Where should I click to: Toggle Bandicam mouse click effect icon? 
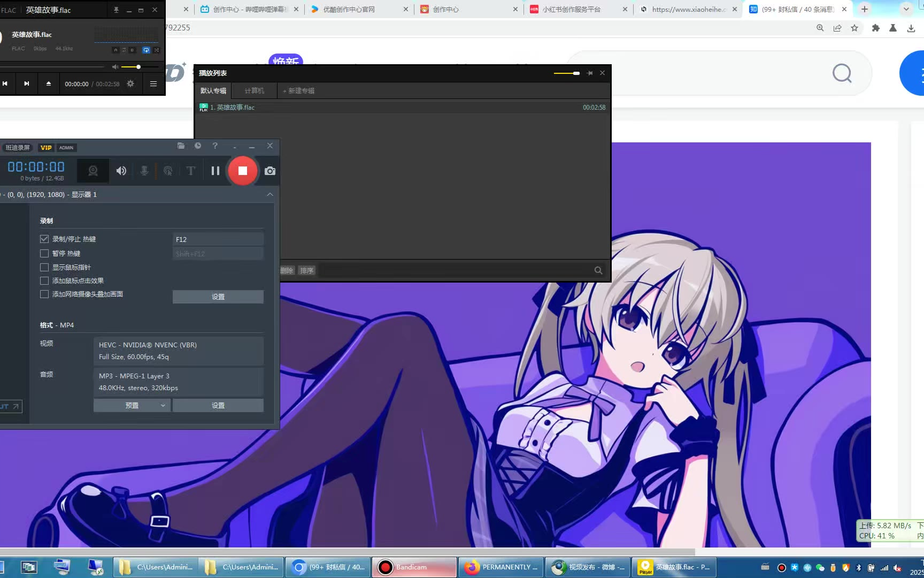[168, 171]
